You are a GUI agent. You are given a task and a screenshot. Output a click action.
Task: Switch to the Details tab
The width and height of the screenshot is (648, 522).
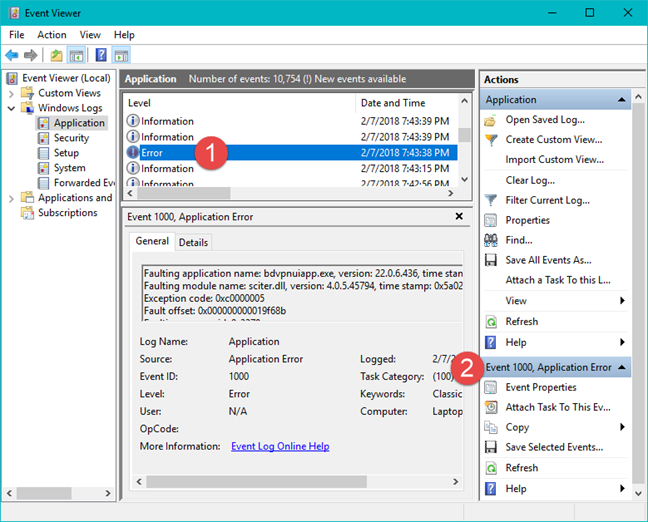[x=193, y=243]
